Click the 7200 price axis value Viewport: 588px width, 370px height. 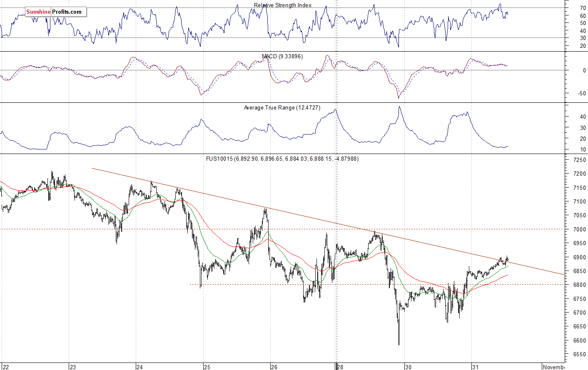tap(579, 174)
